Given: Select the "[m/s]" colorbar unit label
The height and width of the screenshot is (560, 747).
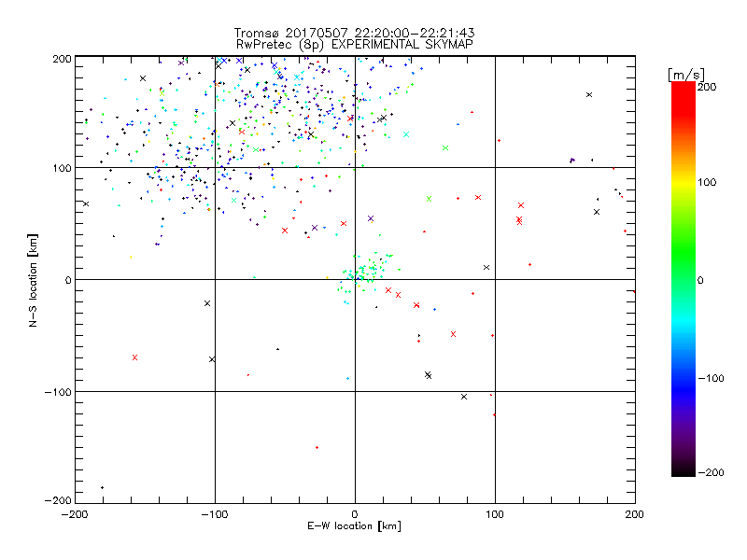Looking at the screenshot, I should pos(685,75).
